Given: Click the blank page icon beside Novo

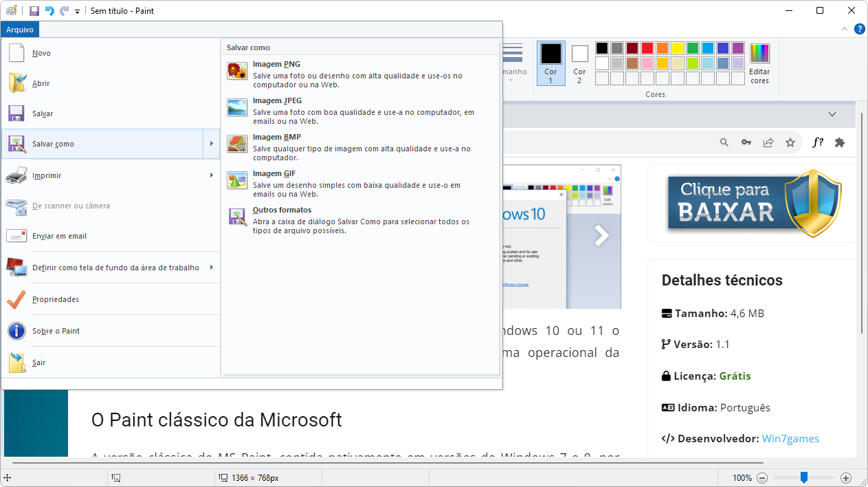Looking at the screenshot, I should point(16,53).
